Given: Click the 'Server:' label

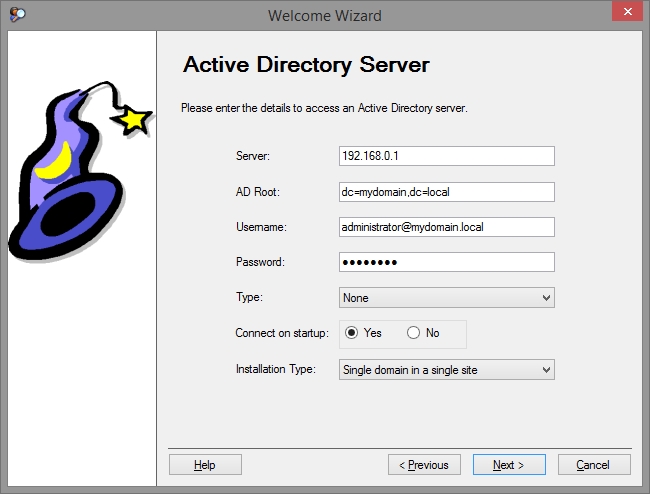Looking at the screenshot, I should (x=253, y=156).
